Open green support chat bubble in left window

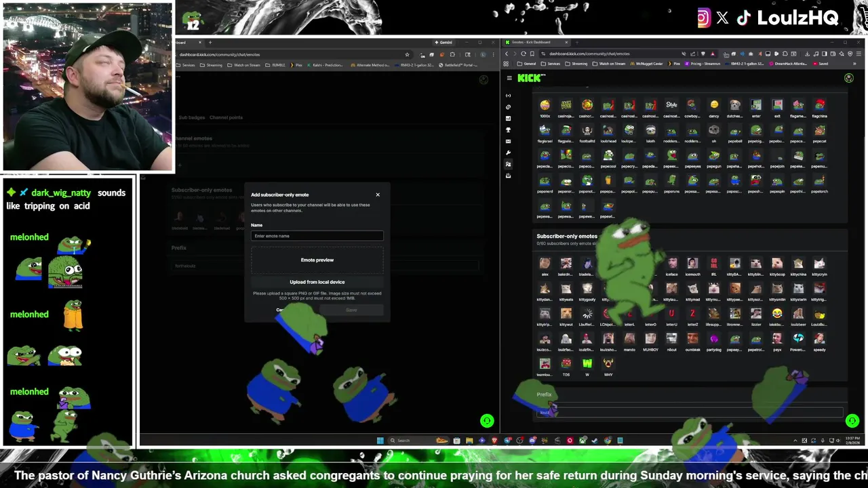[487, 421]
